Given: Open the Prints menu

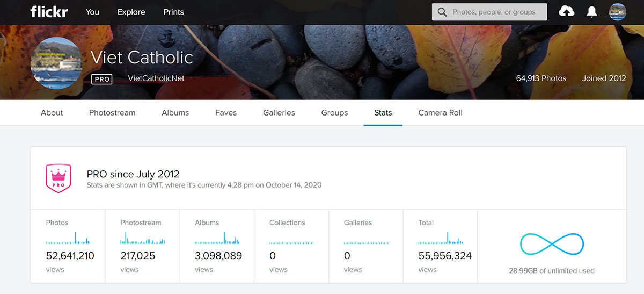Looking at the screenshot, I should pos(174,12).
